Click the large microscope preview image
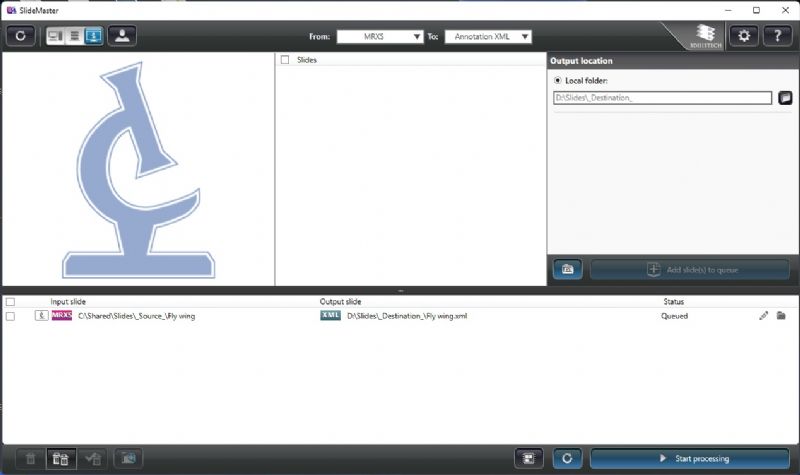 coord(138,170)
